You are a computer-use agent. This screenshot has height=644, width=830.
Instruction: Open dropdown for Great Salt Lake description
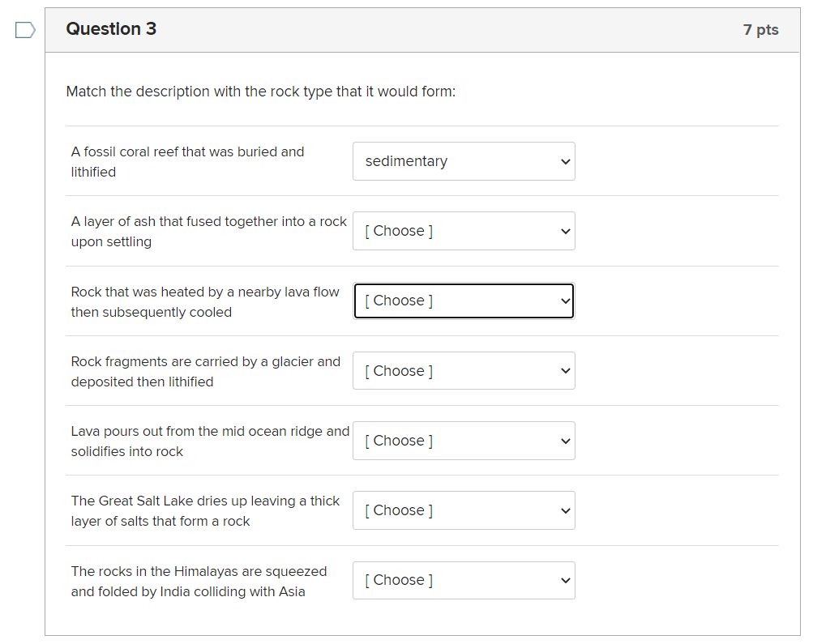tap(464, 510)
